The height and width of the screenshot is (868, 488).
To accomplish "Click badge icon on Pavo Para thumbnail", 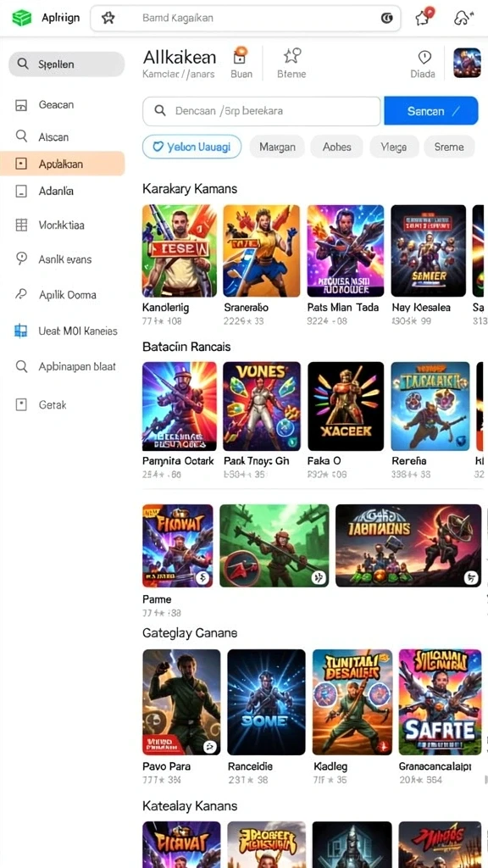I will coord(210,747).
